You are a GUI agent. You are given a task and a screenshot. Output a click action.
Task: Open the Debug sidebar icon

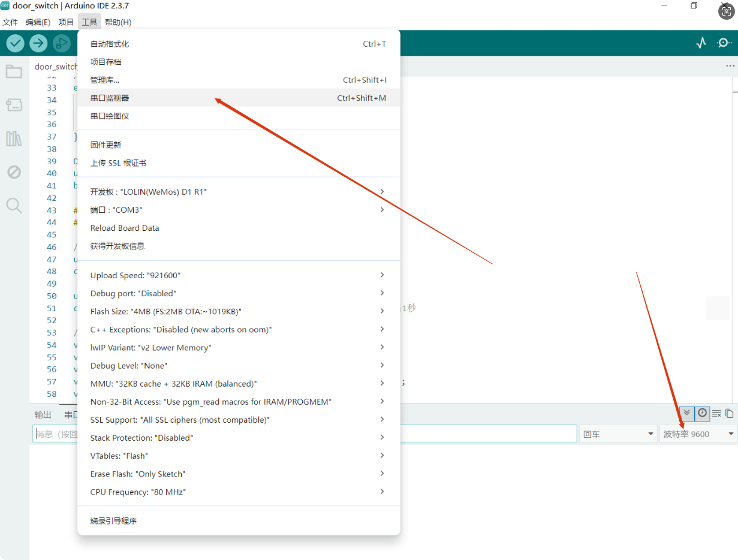point(14,173)
